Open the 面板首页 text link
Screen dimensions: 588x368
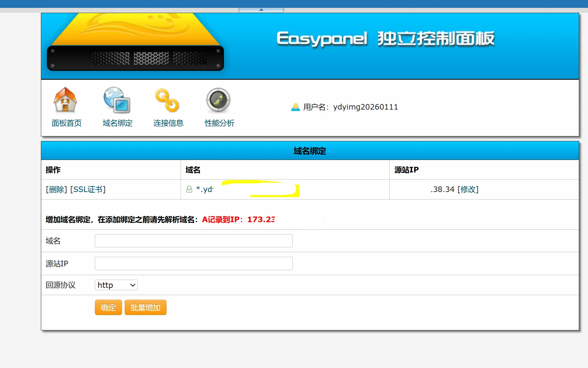coord(66,123)
